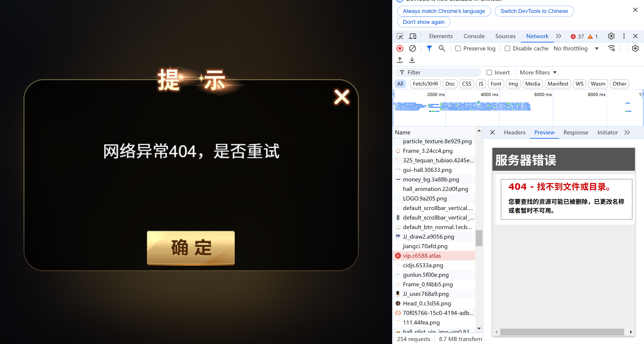Image resolution: width=644 pixels, height=344 pixels.
Task: Click Switch DevTools to Chinese button
Action: pos(534,11)
